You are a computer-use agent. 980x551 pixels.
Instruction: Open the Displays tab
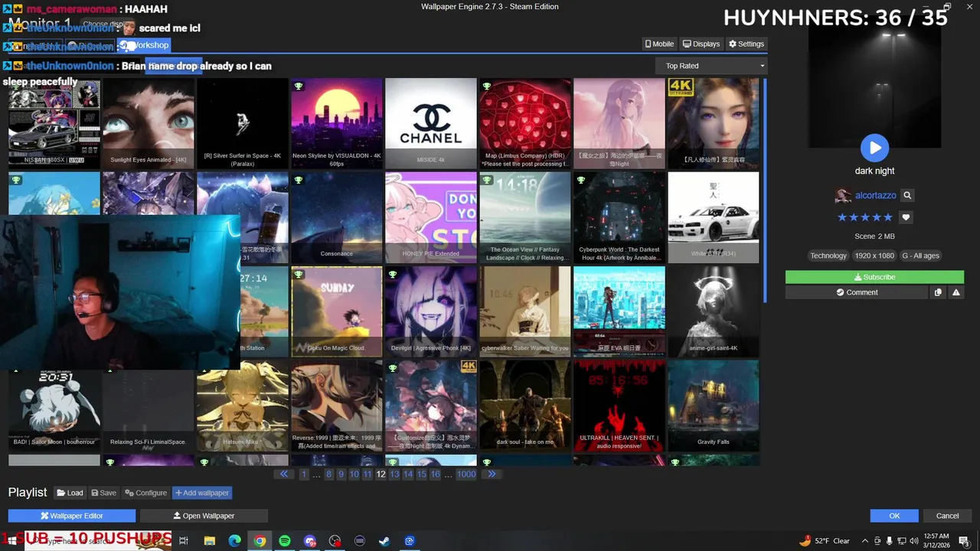click(701, 44)
